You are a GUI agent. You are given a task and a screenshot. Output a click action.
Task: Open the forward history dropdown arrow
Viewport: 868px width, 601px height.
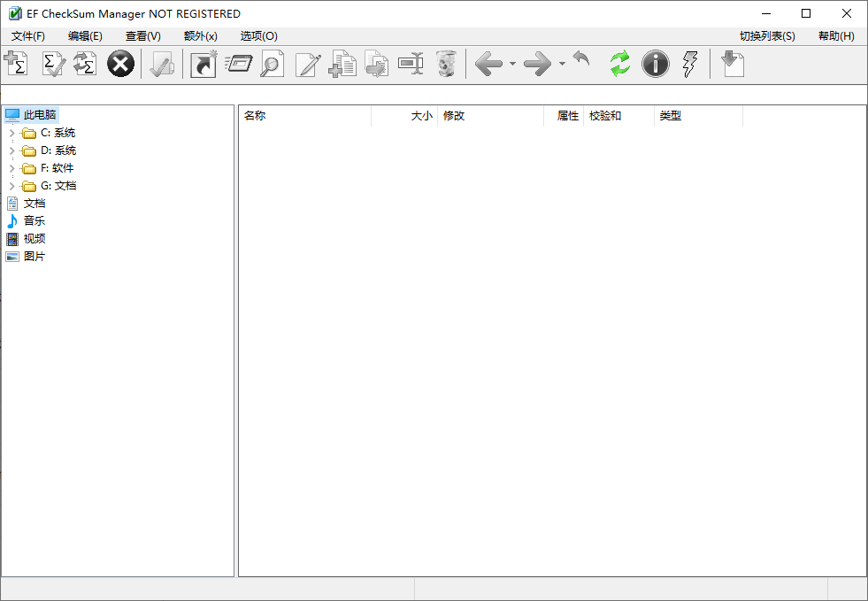click(x=562, y=64)
